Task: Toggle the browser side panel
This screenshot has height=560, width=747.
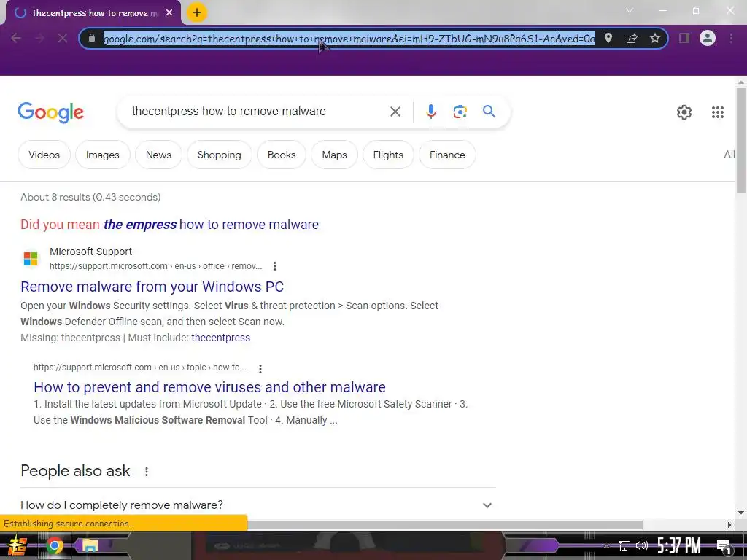Action: [684, 38]
